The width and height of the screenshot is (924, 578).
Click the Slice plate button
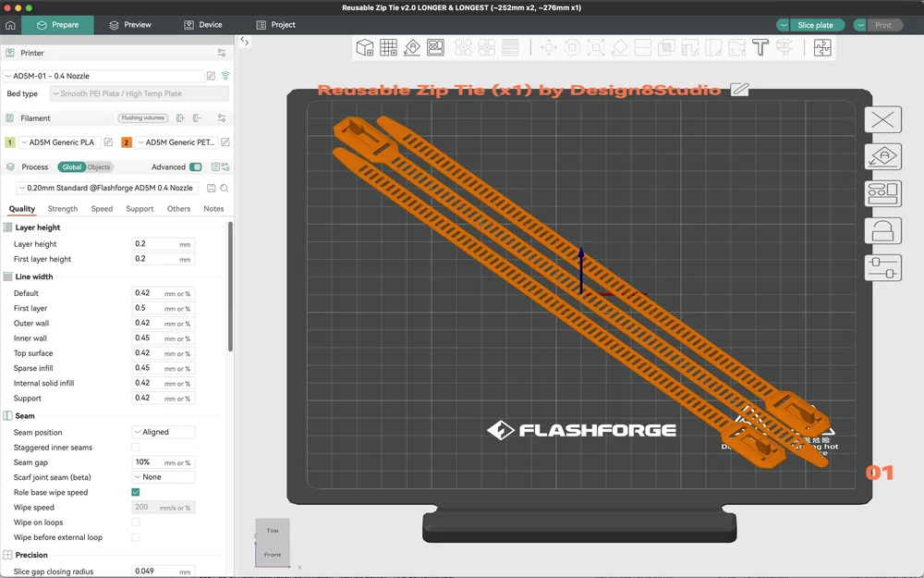(x=814, y=25)
